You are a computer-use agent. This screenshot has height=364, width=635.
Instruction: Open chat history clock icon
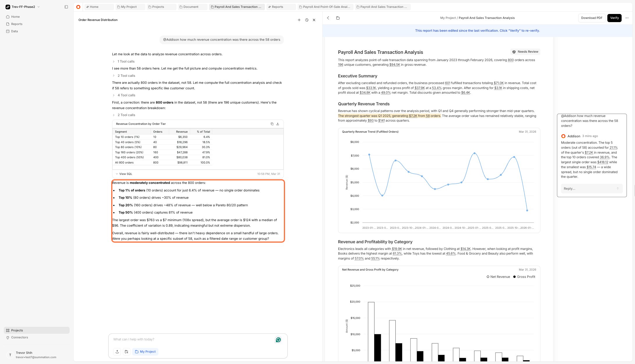307,20
